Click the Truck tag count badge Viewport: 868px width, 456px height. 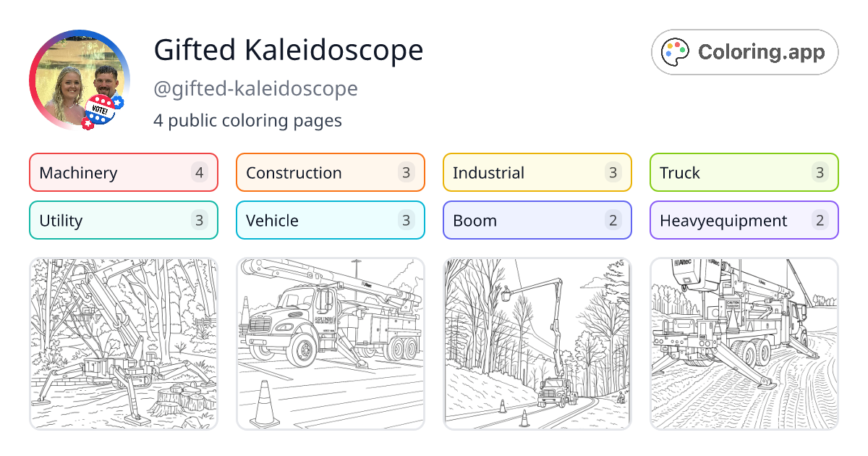(x=819, y=172)
